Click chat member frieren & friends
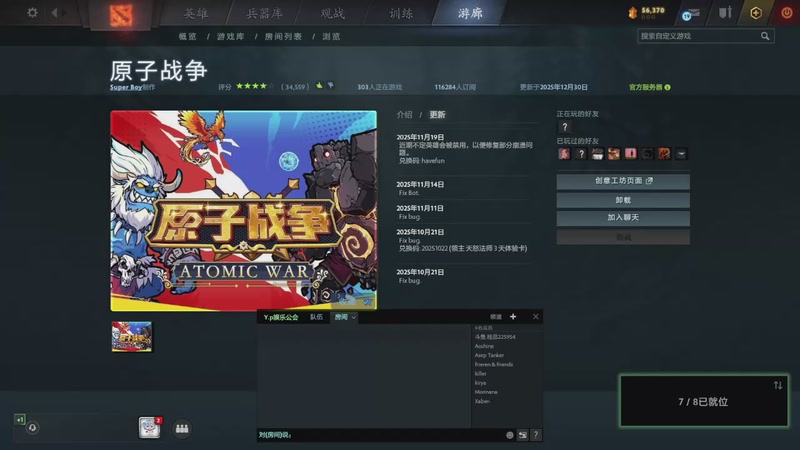 [494, 364]
